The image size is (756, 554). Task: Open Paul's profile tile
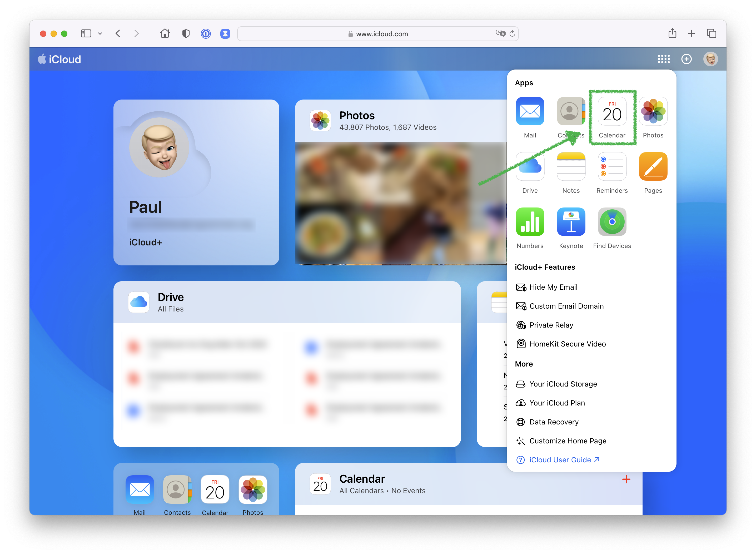click(x=196, y=182)
